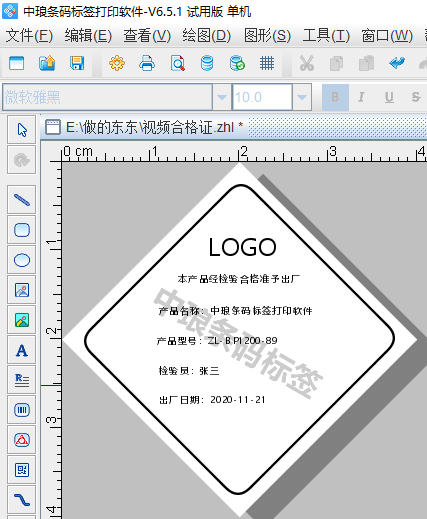
Task: Open a file with the folder icon
Action: tap(47, 63)
